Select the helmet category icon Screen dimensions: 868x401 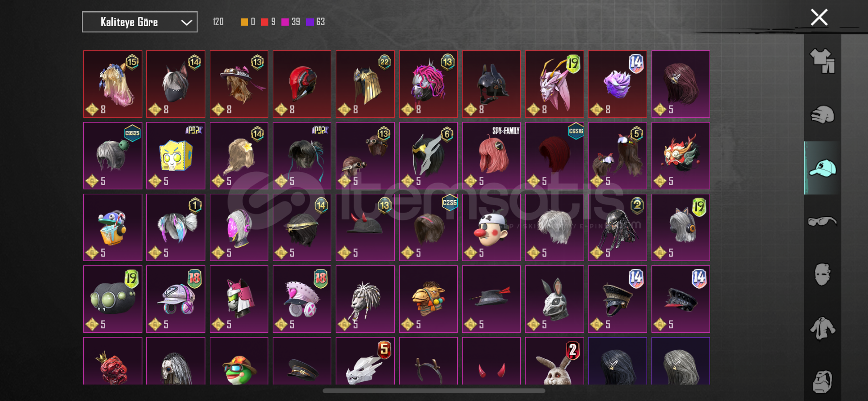(x=822, y=115)
